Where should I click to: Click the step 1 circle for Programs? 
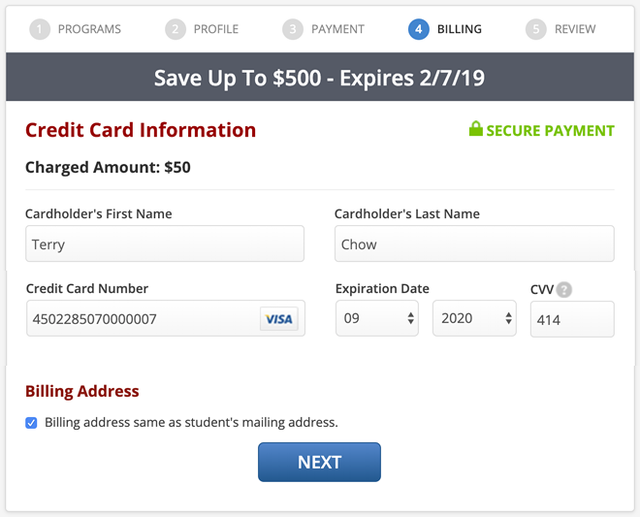[40, 29]
